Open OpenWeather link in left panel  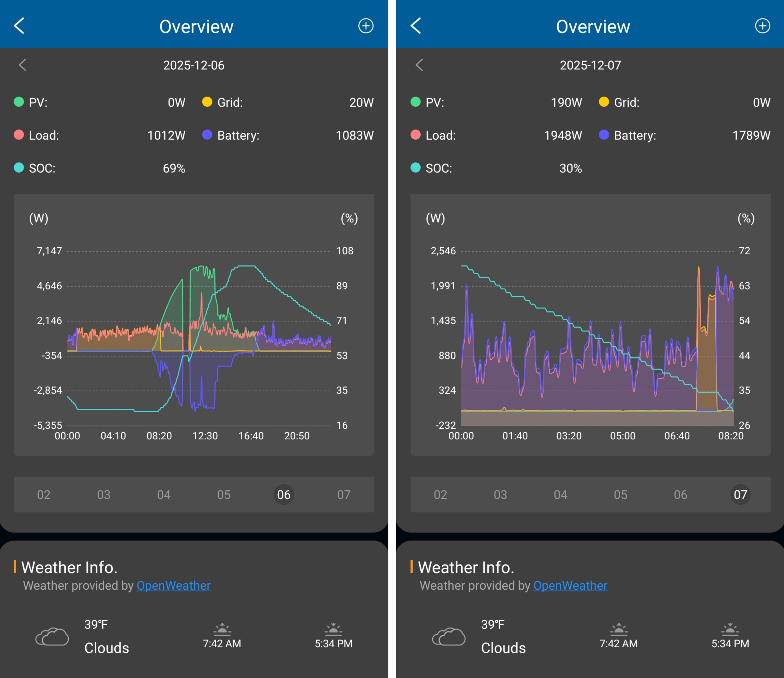(x=173, y=585)
